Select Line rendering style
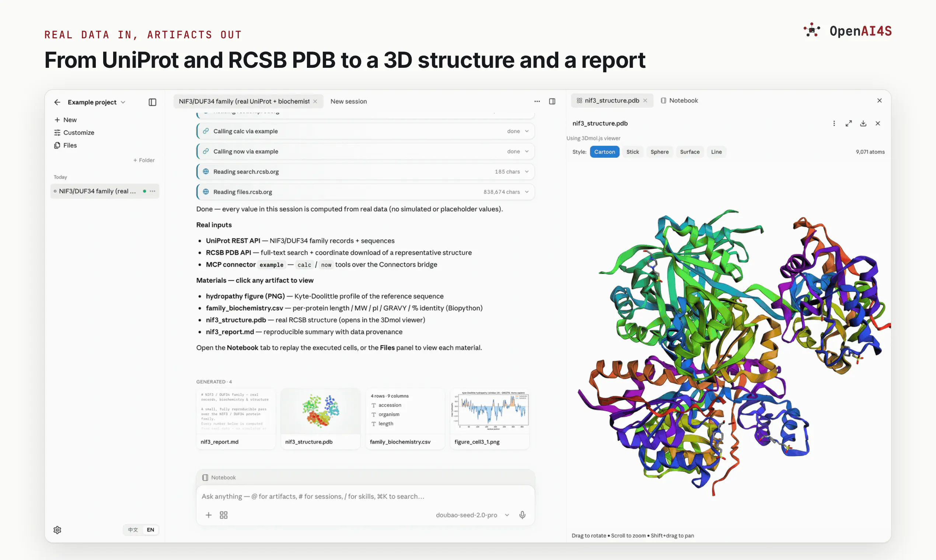 [x=716, y=152]
